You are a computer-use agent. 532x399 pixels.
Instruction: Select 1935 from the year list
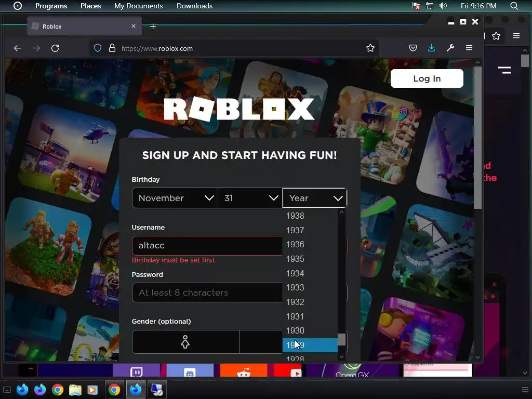tap(310, 259)
